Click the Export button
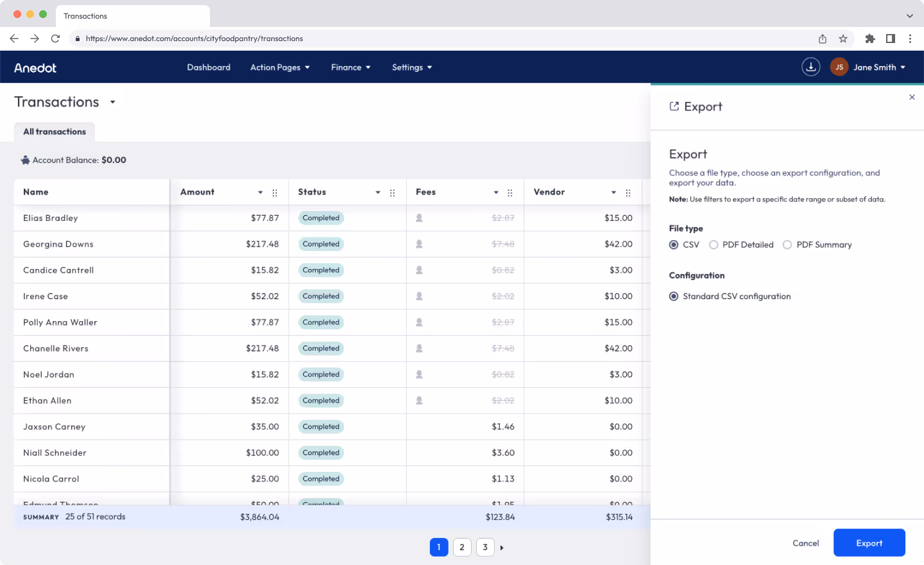 tap(869, 543)
